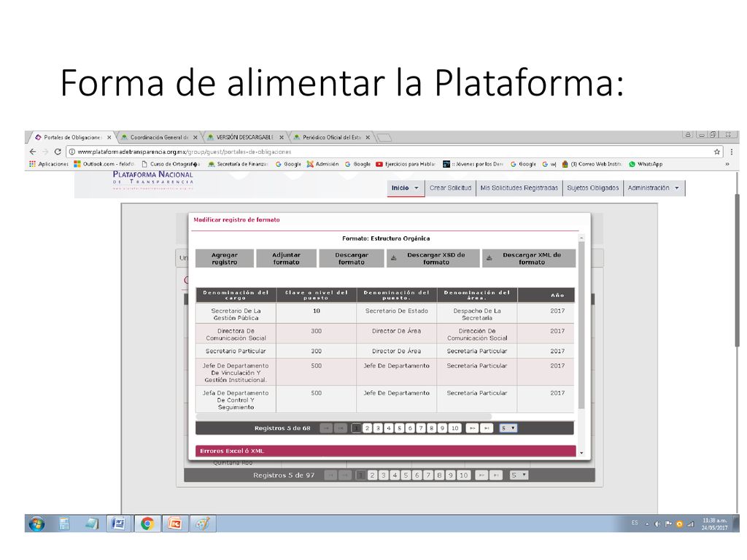The height and width of the screenshot is (560, 747).
Task: Select the Directora De Comunicación Social cell
Action: tap(236, 334)
